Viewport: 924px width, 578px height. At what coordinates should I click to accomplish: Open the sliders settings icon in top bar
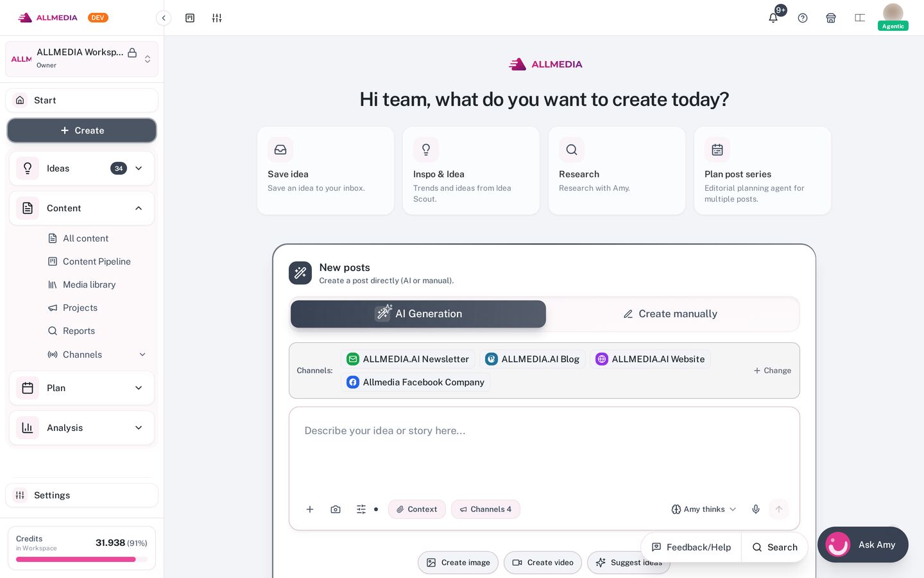tap(217, 18)
